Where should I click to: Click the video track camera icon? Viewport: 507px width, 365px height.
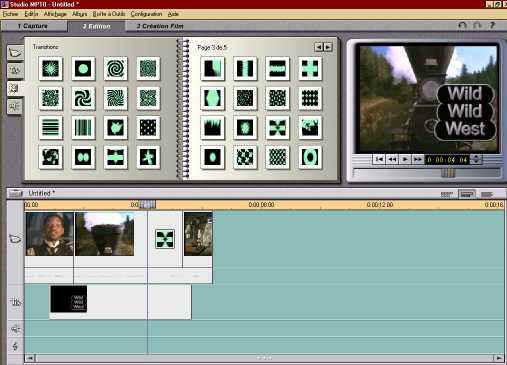click(15, 239)
